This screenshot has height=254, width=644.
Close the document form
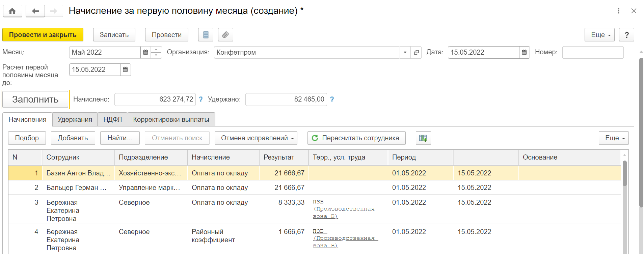pos(634,11)
